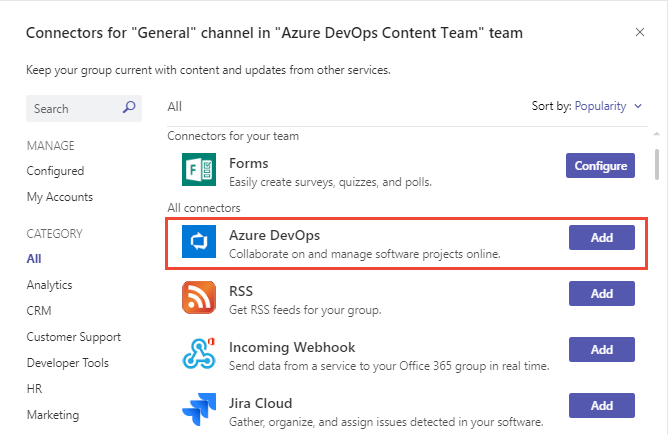Add the RSS connector
The height and width of the screenshot is (435, 669).
[x=602, y=293]
